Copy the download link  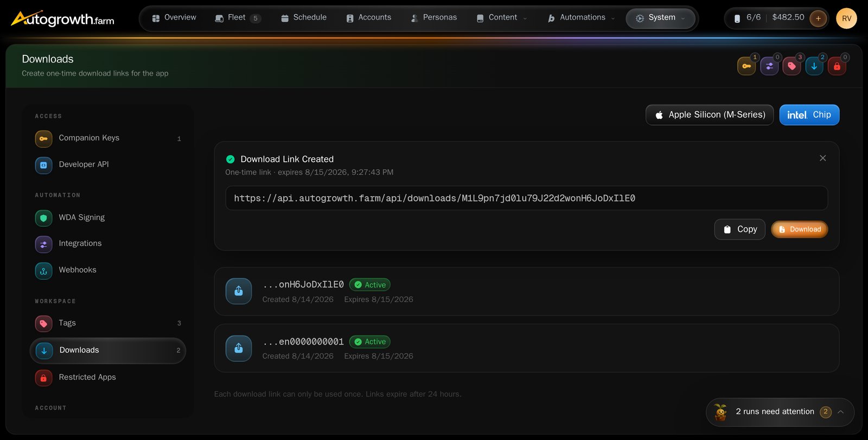740,229
